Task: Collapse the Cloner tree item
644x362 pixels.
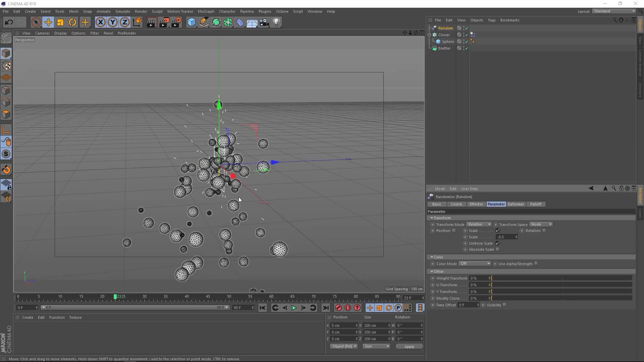Action: pos(429,35)
